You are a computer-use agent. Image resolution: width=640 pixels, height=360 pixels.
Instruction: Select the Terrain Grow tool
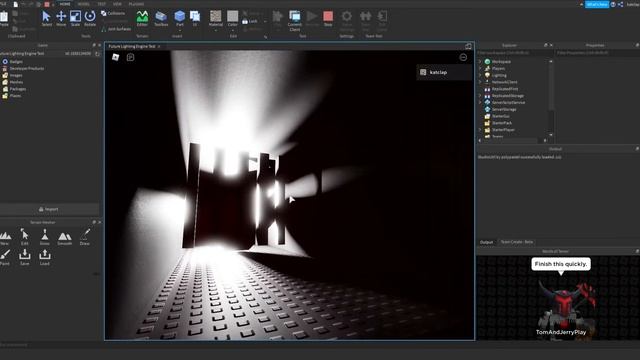click(44, 237)
